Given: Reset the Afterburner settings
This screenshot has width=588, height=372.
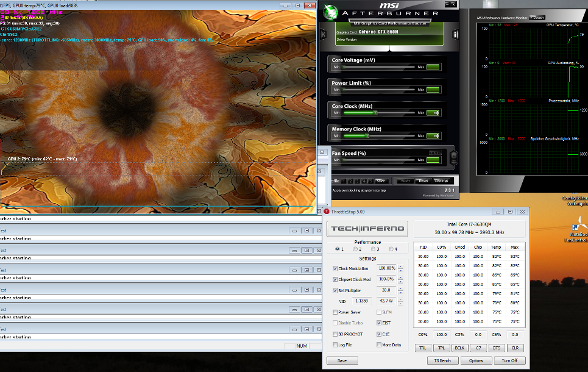Looking at the screenshot, I should tap(423, 181).
